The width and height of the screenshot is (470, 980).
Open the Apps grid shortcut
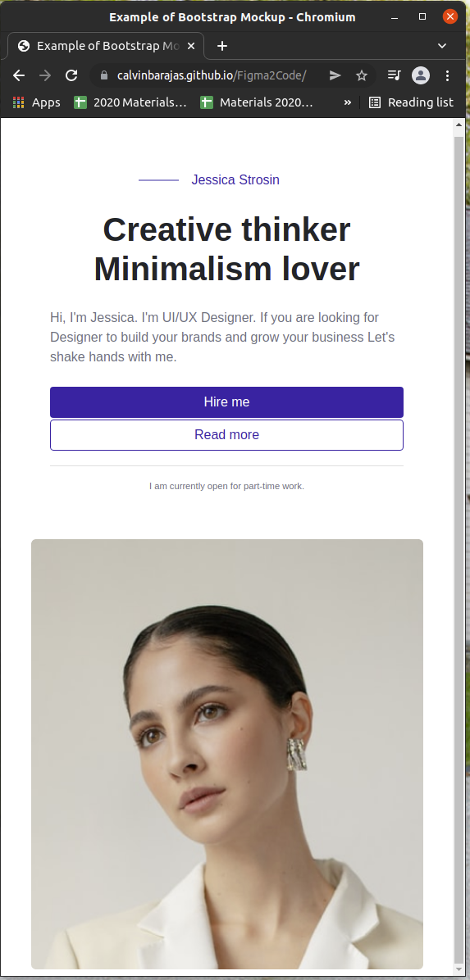click(x=36, y=102)
